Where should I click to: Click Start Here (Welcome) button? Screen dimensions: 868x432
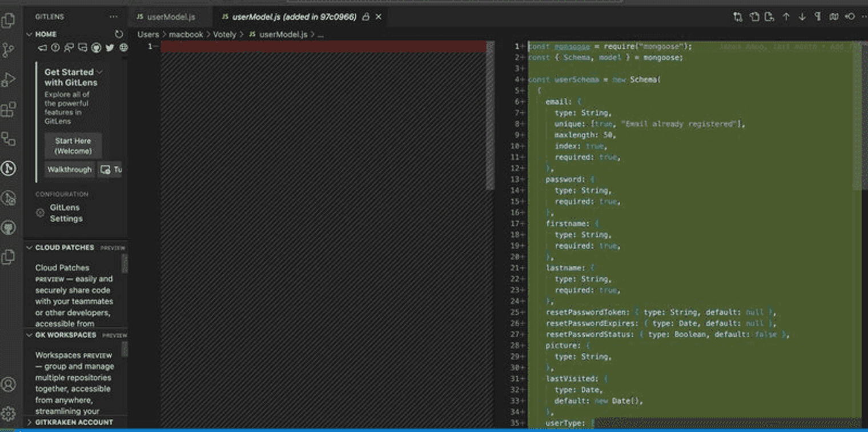pyautogui.click(x=73, y=146)
